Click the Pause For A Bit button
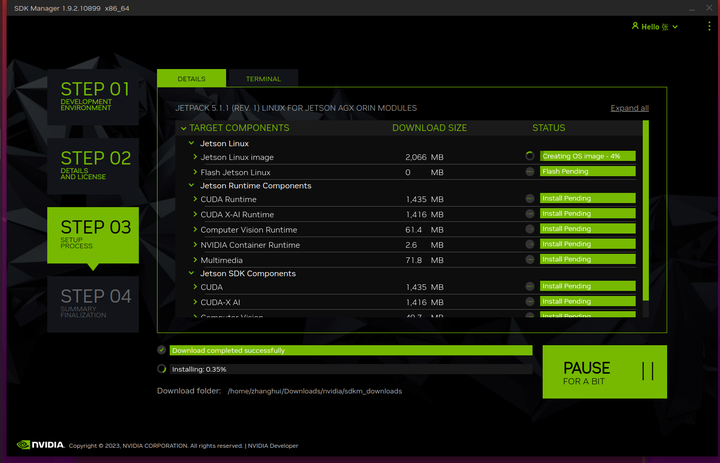This screenshot has width=720, height=463. (604, 372)
